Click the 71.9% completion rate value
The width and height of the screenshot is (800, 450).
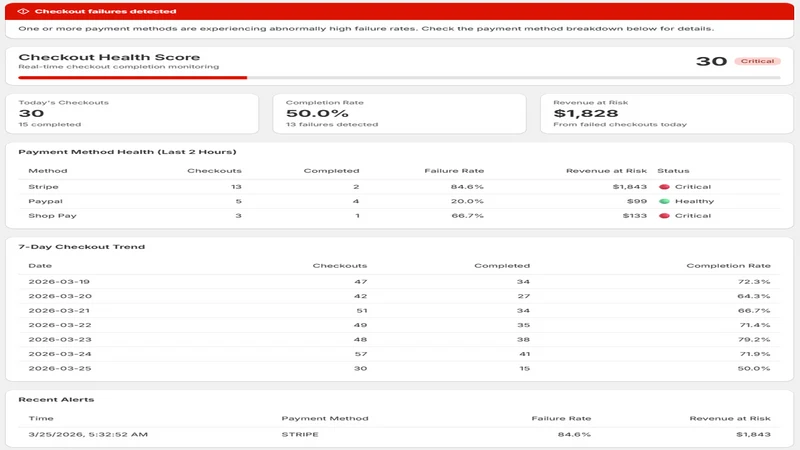coord(754,354)
